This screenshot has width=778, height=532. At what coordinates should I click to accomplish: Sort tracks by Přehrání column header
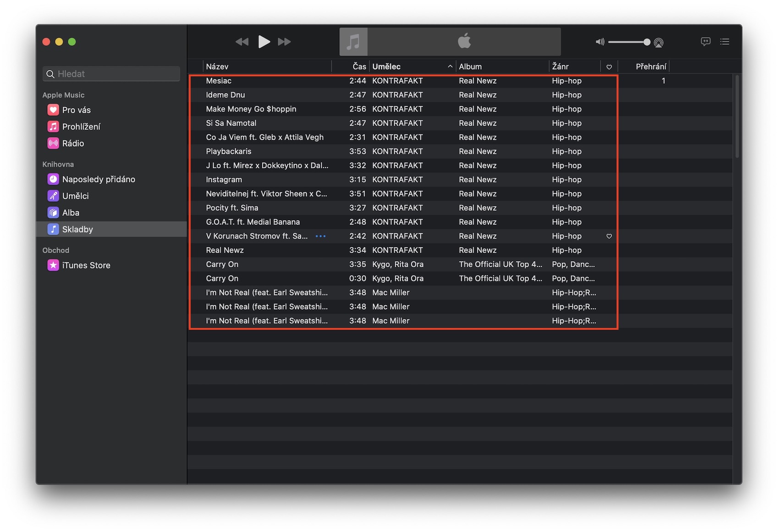point(650,66)
